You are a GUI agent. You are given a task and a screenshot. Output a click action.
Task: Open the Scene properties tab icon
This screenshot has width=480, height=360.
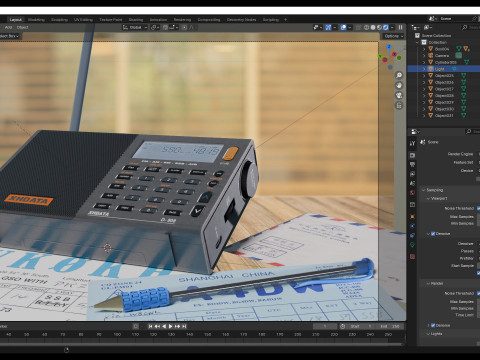click(412, 183)
